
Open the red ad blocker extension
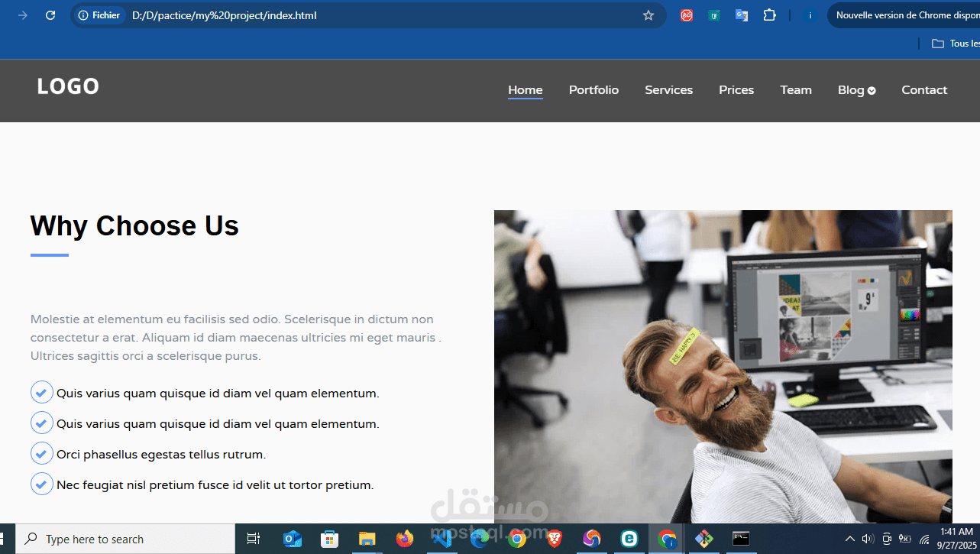click(687, 15)
